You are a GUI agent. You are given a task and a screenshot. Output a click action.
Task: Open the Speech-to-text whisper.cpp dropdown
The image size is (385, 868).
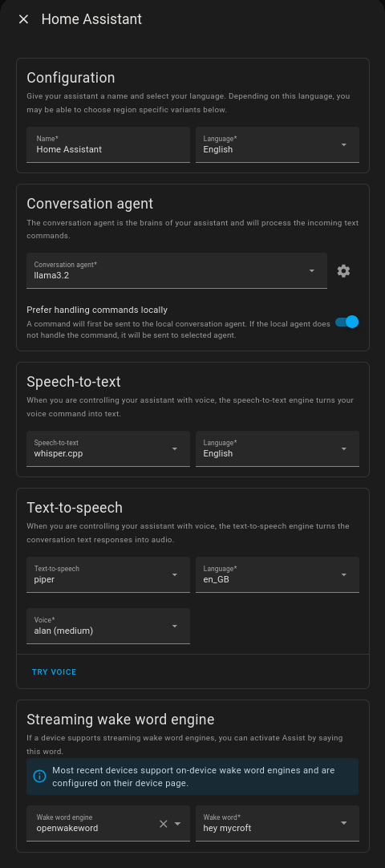107,448
